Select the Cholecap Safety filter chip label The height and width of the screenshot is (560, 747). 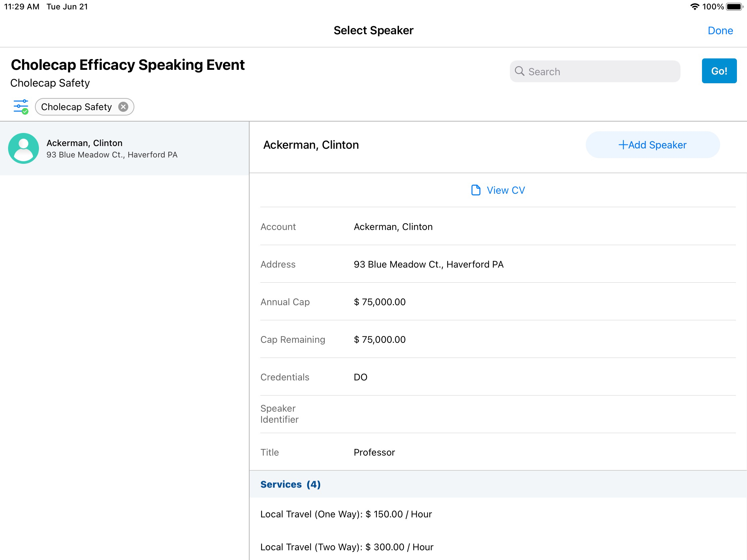click(76, 107)
